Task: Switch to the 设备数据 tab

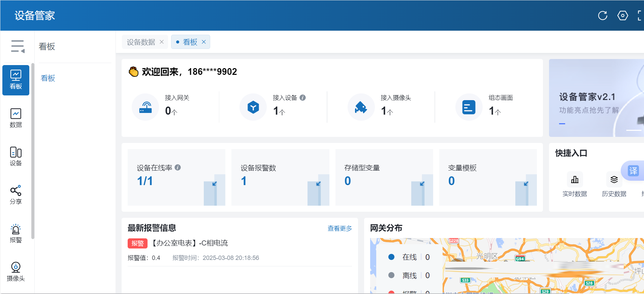Action: click(x=141, y=42)
